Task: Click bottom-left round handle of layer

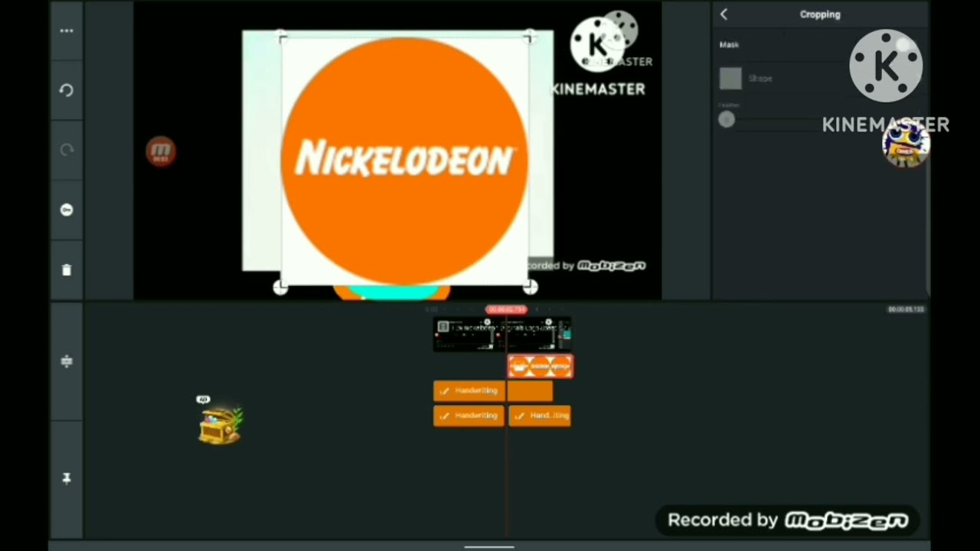Action: (280, 287)
